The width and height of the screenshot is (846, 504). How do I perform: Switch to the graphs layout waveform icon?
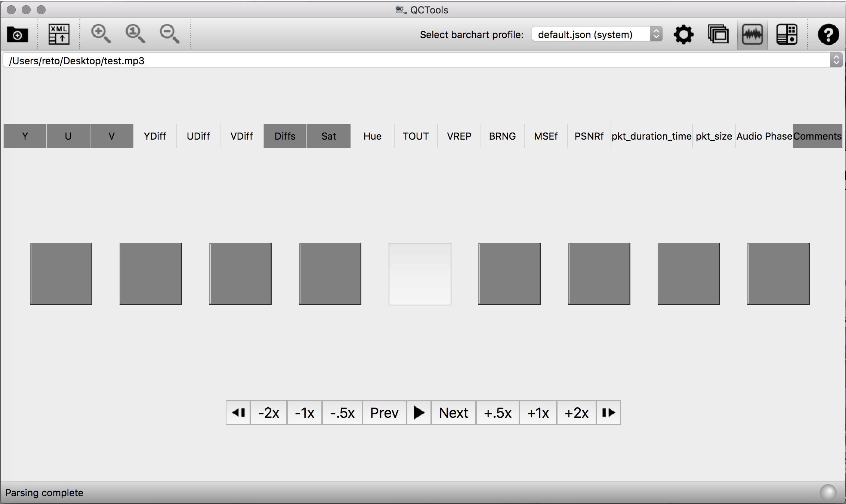tap(752, 35)
